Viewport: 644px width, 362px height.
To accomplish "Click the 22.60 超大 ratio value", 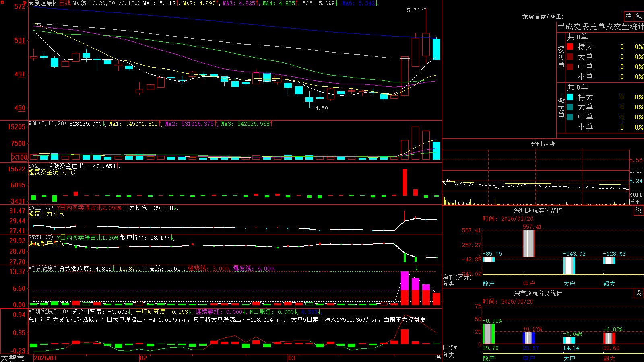I will [x=611, y=348].
